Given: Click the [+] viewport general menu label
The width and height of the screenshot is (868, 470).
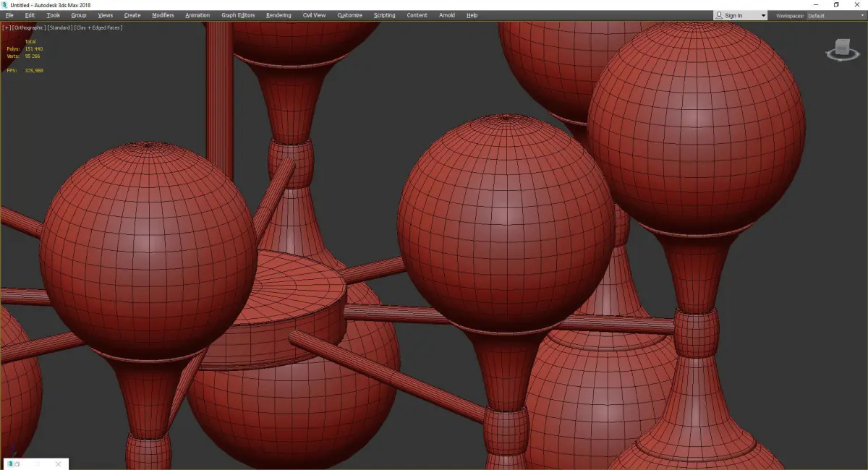Looking at the screenshot, I should coord(7,27).
